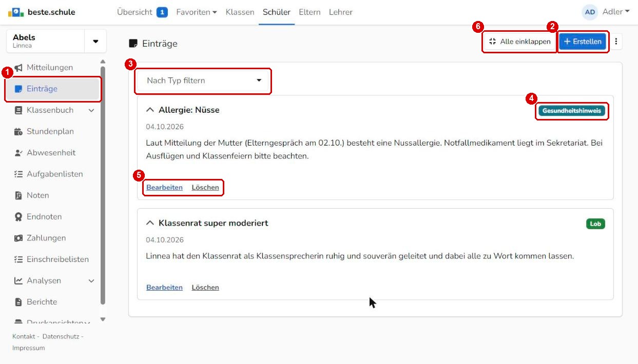Click the sidebar scrollbar down arrow
The image size is (638, 364).
103,319
